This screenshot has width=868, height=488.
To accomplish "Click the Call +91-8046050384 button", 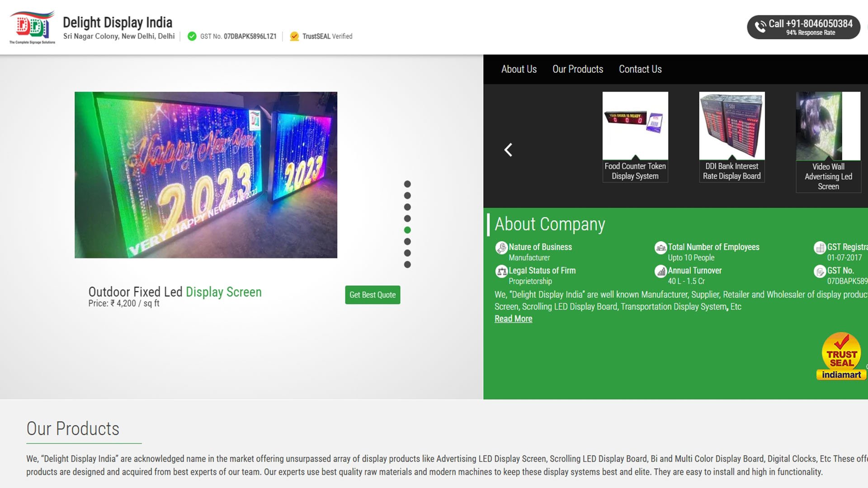I will (x=803, y=27).
